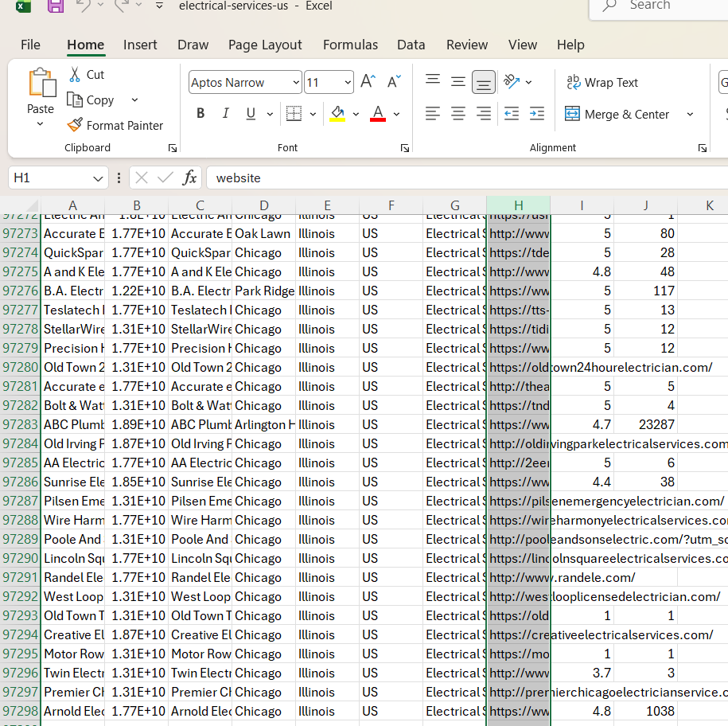Expand Orientation dropdown arrow
728x726 pixels.
click(528, 82)
